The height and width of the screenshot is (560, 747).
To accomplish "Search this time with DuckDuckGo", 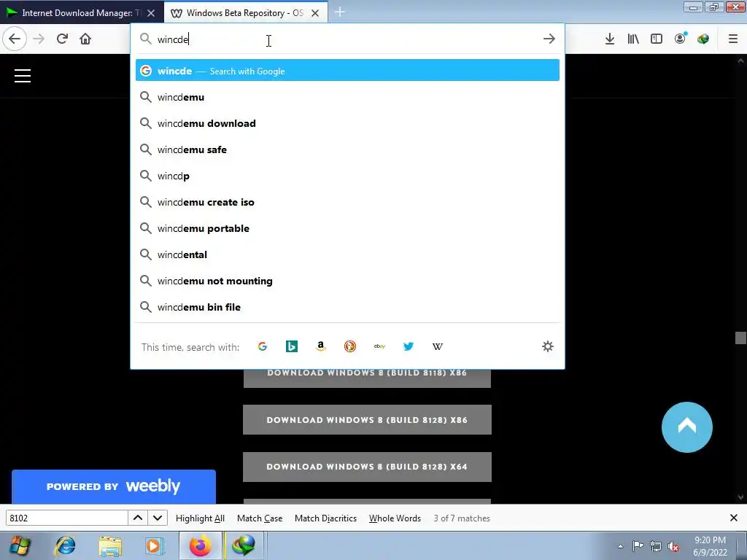I will (x=350, y=346).
